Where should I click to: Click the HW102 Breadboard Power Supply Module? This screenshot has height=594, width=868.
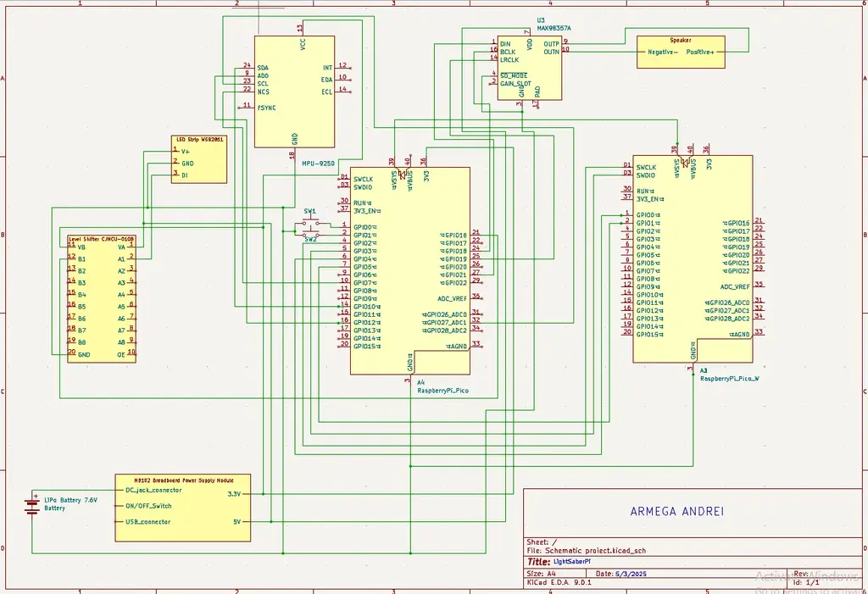pyautogui.click(x=182, y=508)
